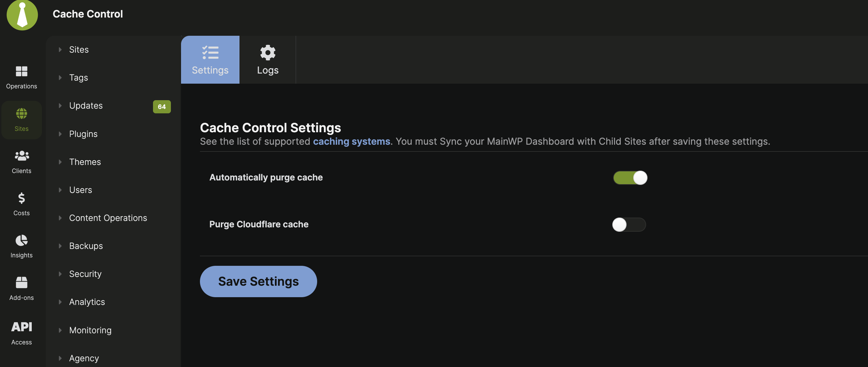Screen dimensions: 868x367
Task: Open the Clients people icon
Action: pyautogui.click(x=22, y=156)
